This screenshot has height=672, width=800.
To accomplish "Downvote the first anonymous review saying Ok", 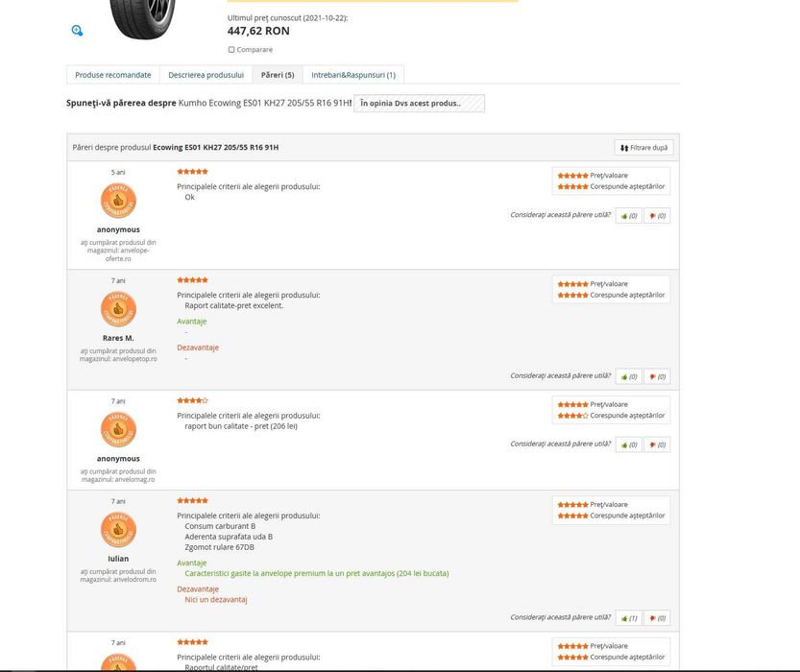I will [657, 216].
